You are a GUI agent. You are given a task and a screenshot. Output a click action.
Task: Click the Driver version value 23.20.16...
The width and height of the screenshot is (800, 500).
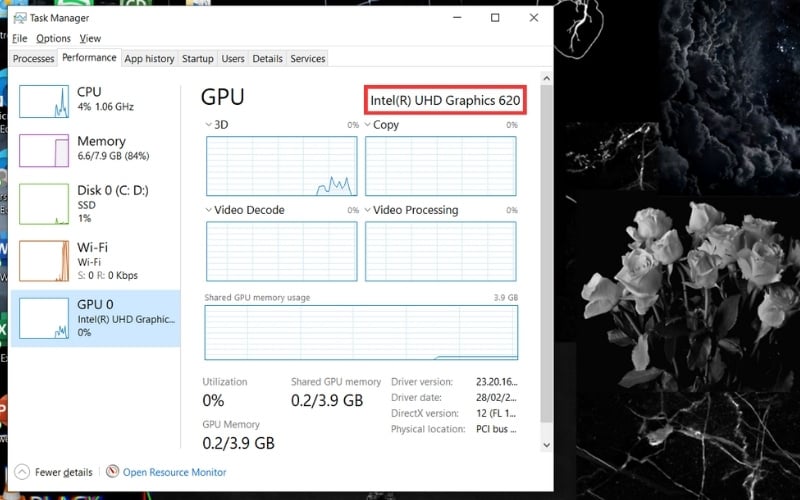(496, 382)
